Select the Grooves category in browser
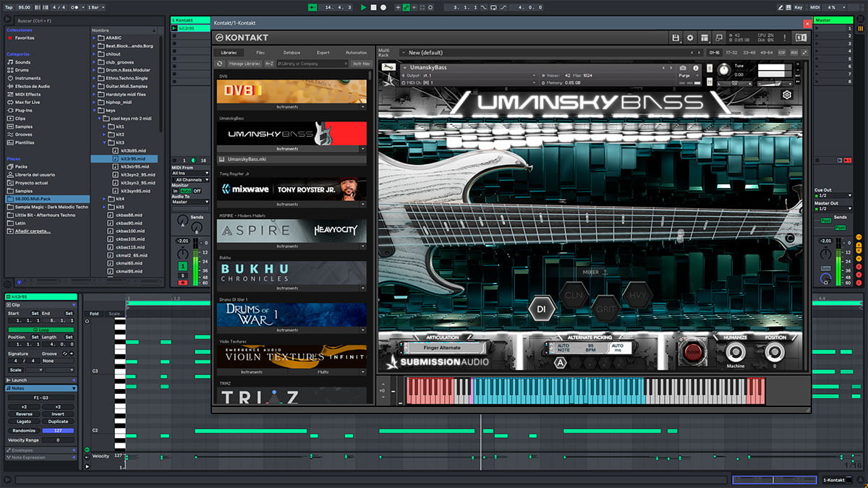This screenshot has height=488, width=868. 24,134
